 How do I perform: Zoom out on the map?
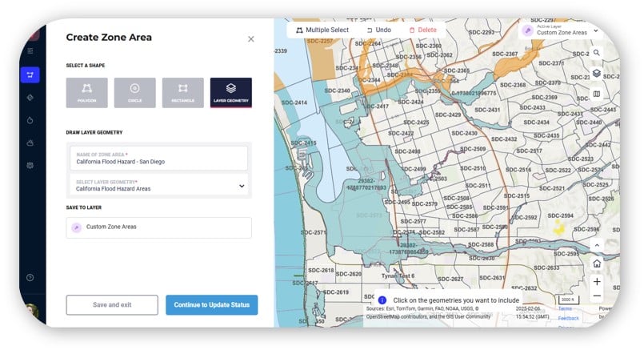click(597, 296)
